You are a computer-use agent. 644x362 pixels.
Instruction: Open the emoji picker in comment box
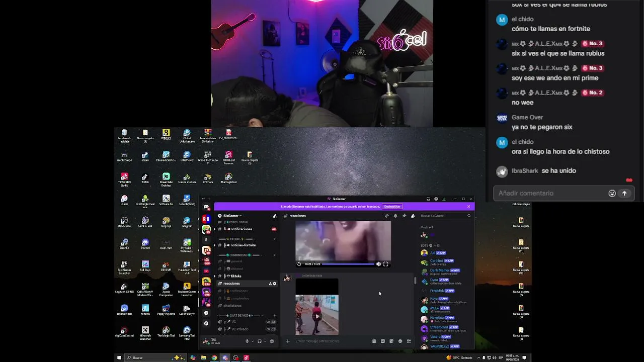click(612, 194)
